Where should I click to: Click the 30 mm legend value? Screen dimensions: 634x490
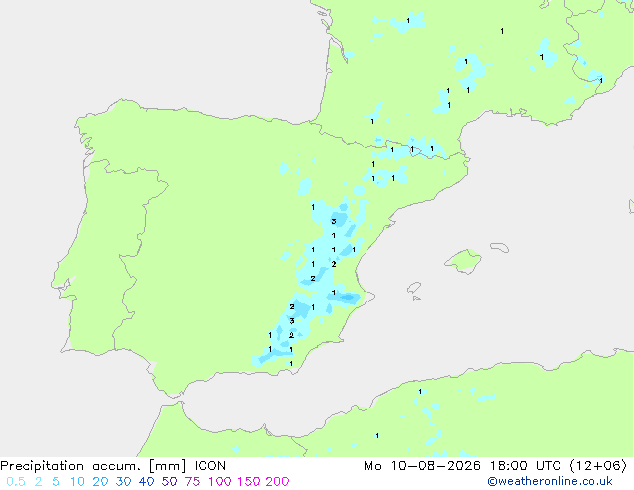click(x=123, y=482)
